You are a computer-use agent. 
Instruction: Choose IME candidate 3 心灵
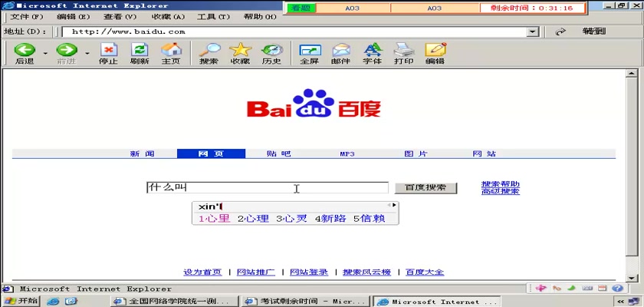[x=291, y=219]
